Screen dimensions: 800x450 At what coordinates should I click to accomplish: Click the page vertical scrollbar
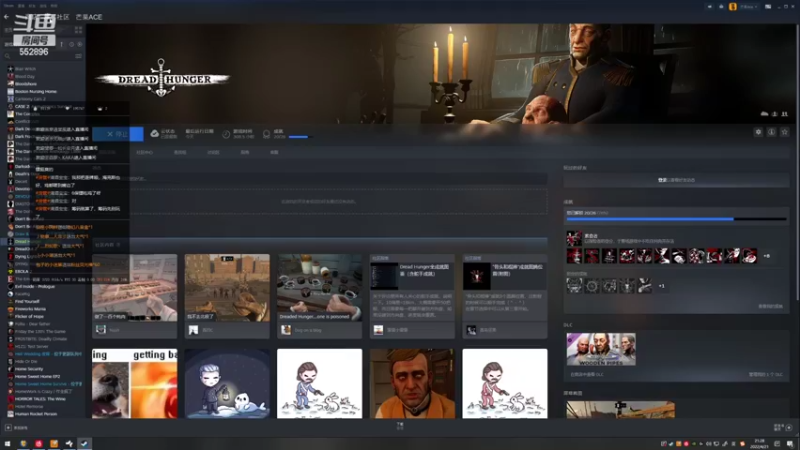point(797,163)
